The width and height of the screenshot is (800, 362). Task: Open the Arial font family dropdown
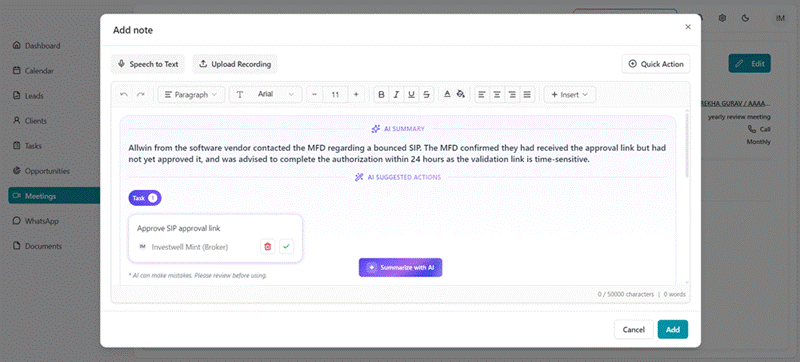265,94
